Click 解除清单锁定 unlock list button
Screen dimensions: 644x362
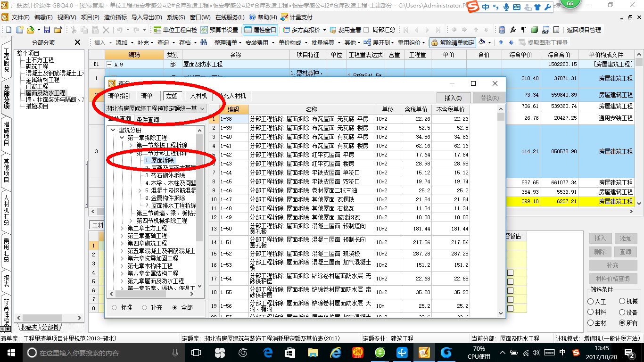coord(453,42)
